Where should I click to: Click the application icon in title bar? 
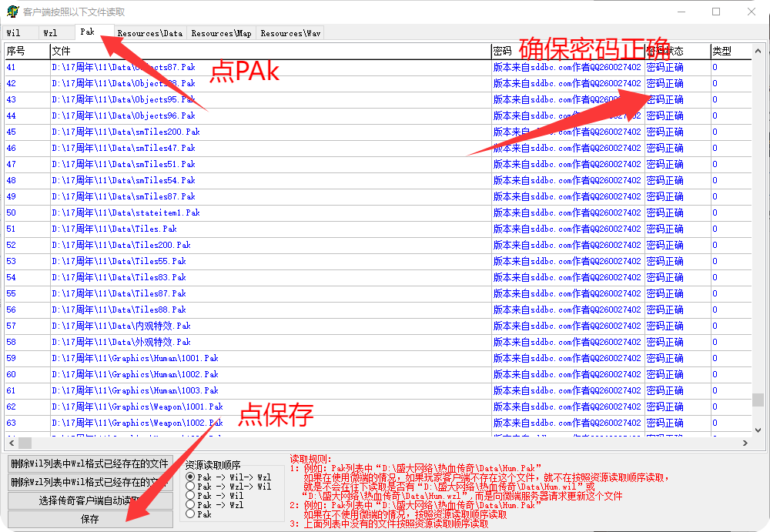coord(13,12)
